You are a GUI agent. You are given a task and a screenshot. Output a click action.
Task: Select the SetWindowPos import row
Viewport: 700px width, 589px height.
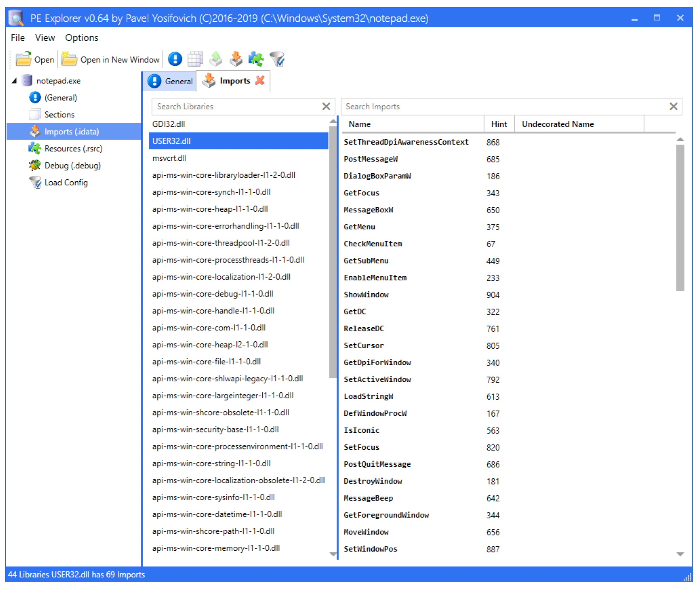[508, 549]
